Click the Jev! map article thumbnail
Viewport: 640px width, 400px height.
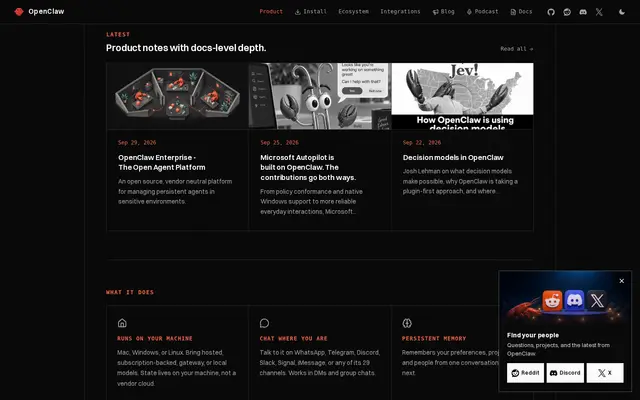point(462,96)
